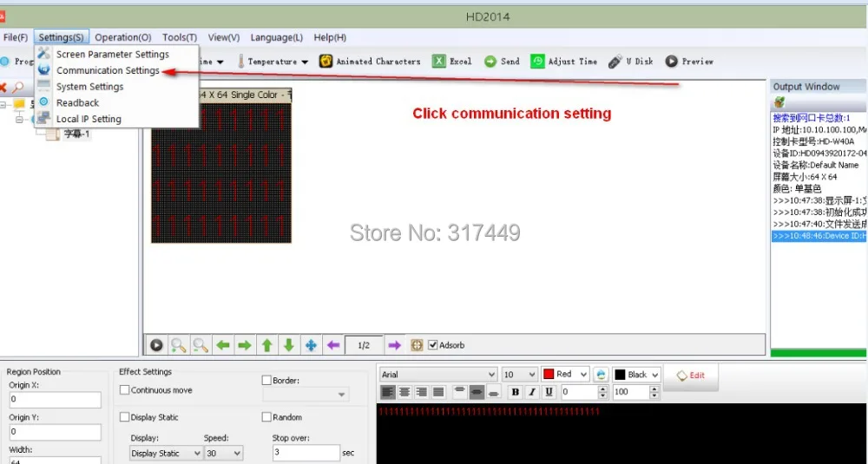Click the green right arrow icon
This screenshot has width=868, height=464.
click(x=245, y=345)
